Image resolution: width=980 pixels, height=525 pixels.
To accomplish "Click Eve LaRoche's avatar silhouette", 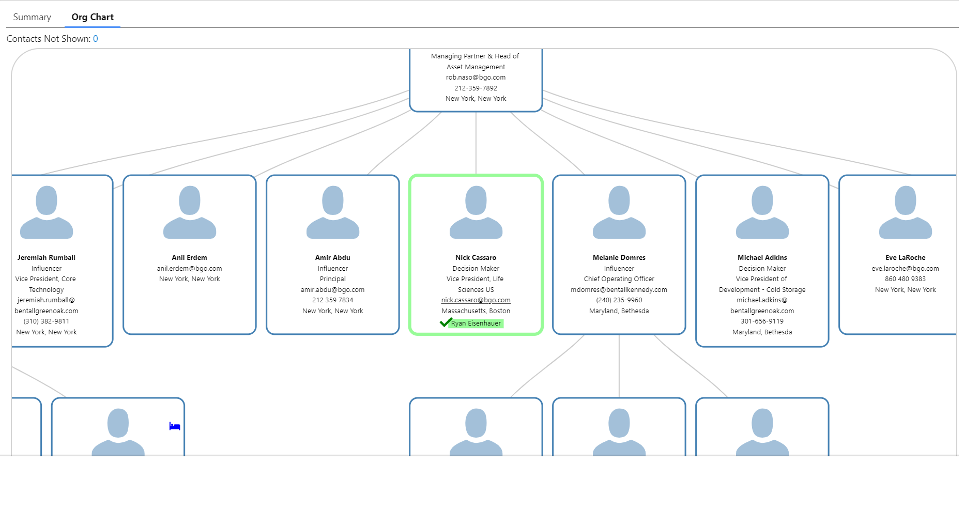I will 904,213.
